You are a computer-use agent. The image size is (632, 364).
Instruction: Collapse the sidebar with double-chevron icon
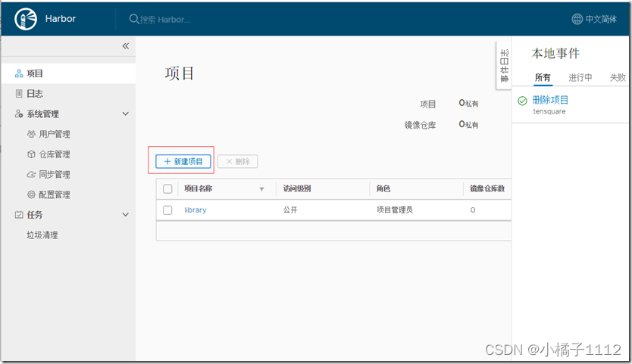click(x=126, y=46)
